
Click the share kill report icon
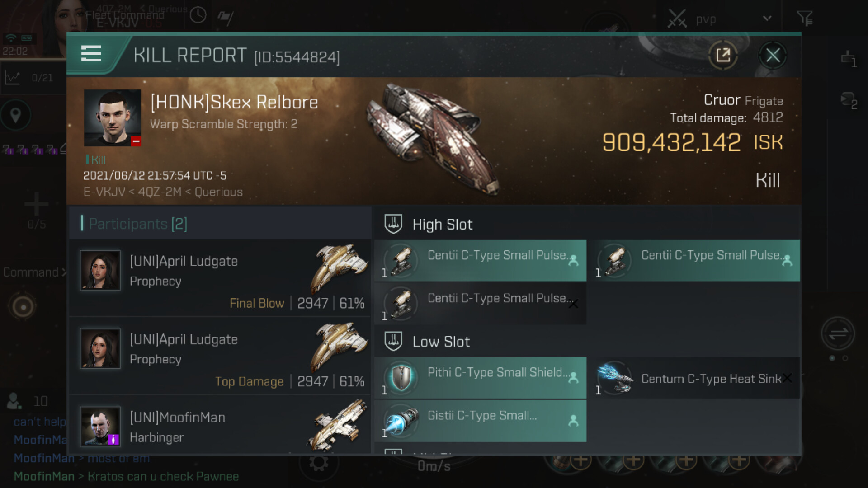(x=722, y=56)
